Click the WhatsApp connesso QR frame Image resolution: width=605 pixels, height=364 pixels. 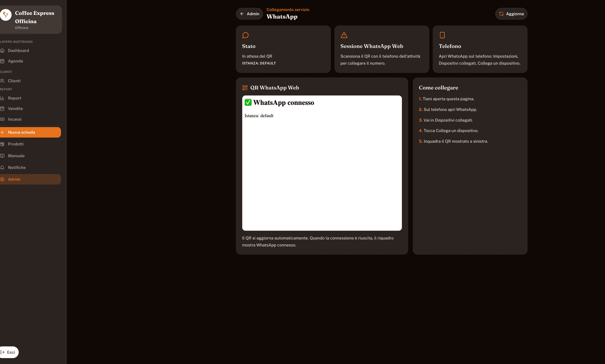click(x=322, y=163)
